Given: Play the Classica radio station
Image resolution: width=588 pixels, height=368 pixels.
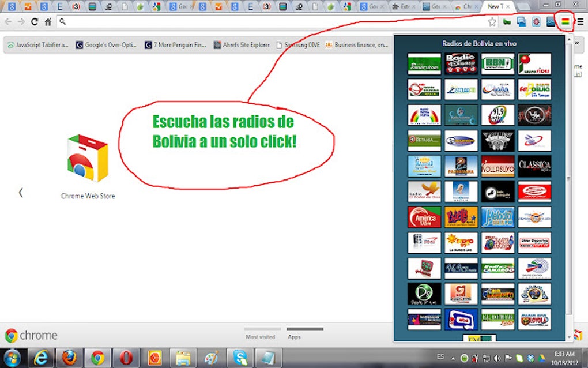Looking at the screenshot, I should click(x=534, y=166).
